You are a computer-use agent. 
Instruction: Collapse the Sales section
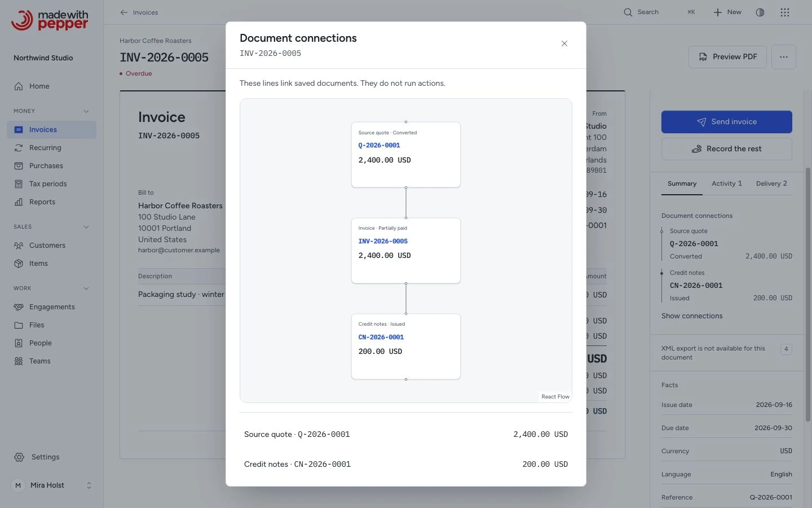[x=86, y=227]
